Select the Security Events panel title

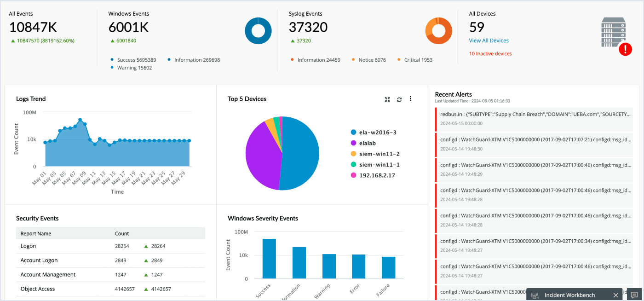37,218
